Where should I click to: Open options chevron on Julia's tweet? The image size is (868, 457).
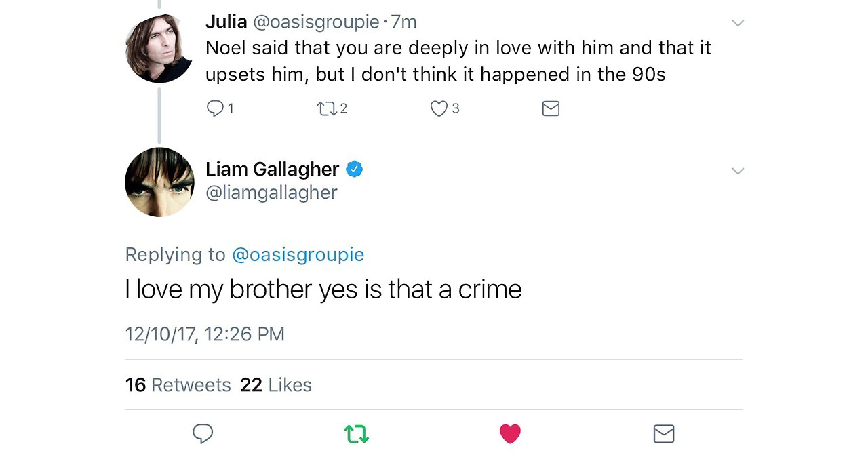point(738,23)
